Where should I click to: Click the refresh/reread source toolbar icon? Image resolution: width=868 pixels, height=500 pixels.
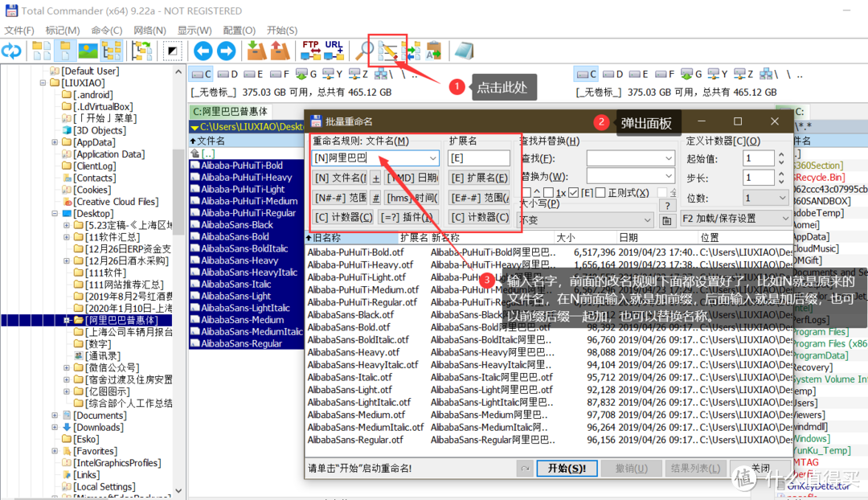coord(11,51)
